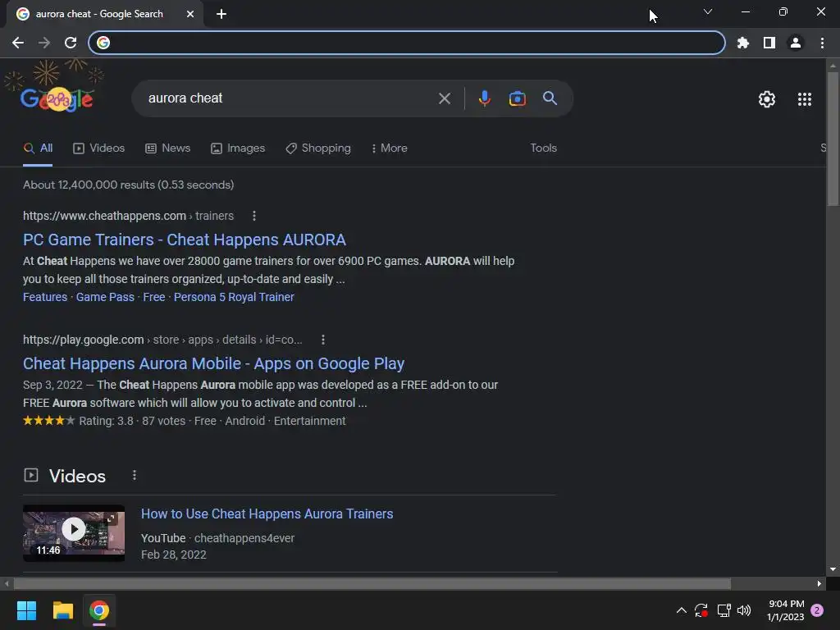Image resolution: width=840 pixels, height=630 pixels.
Task: Open the Persona 5 Royal Trainer sitelink
Action: (234, 297)
